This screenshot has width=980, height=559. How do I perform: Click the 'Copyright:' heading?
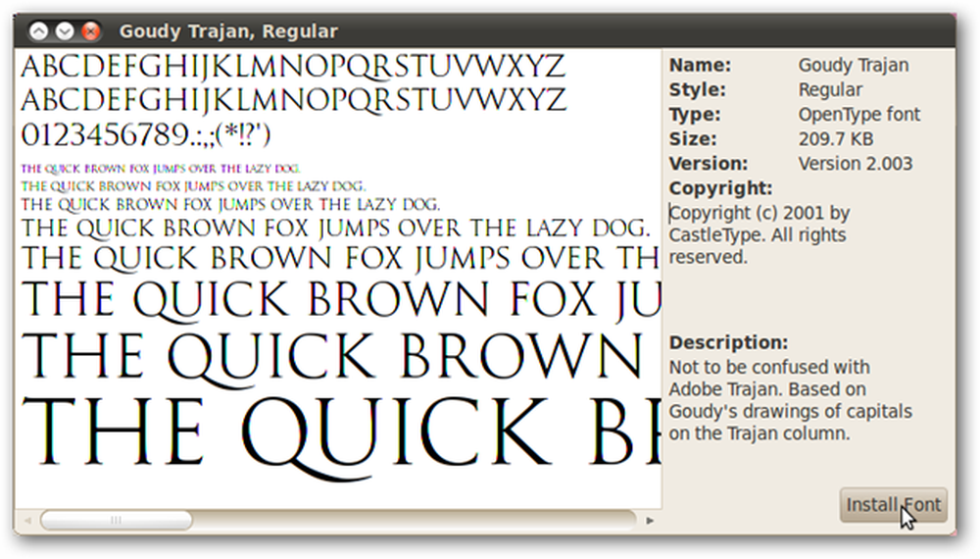point(720,188)
